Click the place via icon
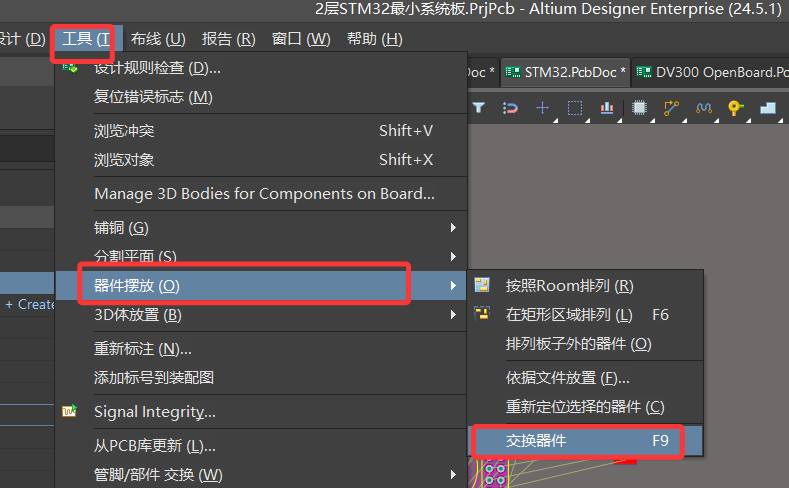 pos(735,108)
